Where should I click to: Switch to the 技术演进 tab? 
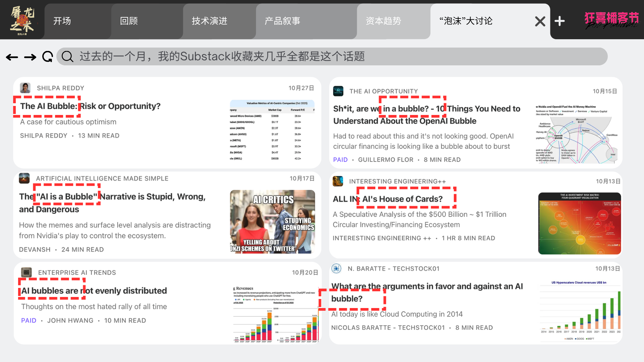coord(209,21)
